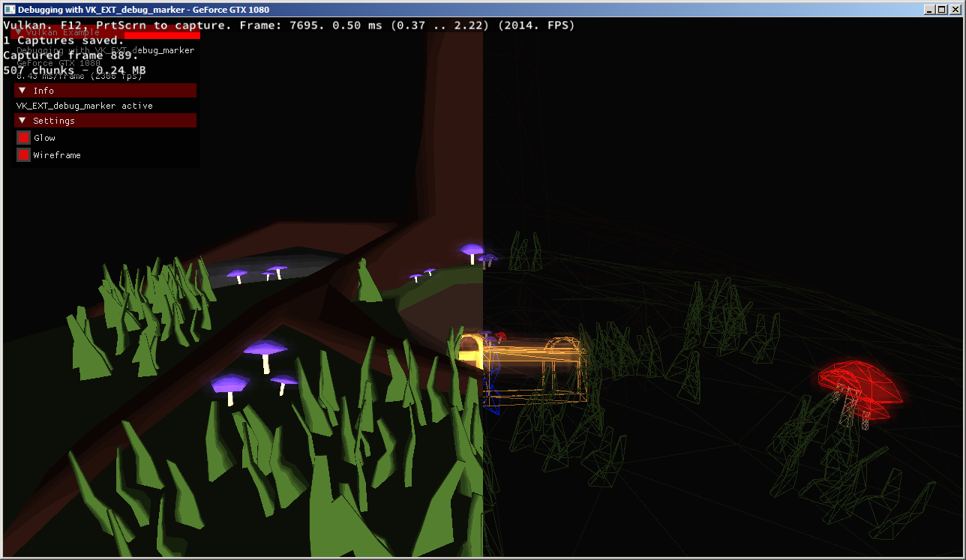Click the window title bar text
The height and width of the screenshot is (560, 966).
coord(143,10)
